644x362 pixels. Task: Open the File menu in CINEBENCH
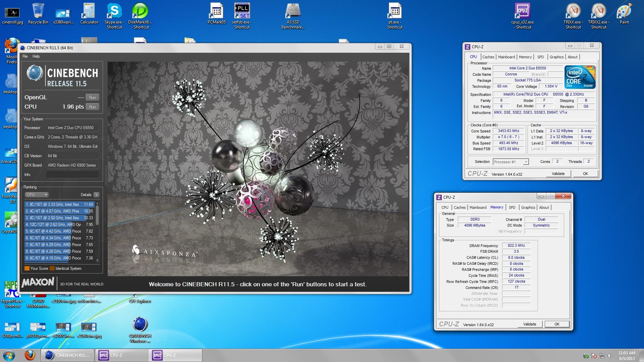25,56
